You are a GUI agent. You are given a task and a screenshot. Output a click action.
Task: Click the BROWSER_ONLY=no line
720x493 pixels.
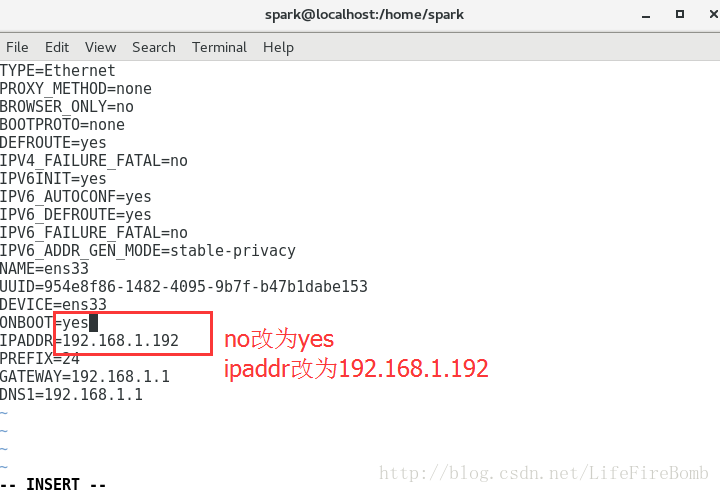[67, 106]
